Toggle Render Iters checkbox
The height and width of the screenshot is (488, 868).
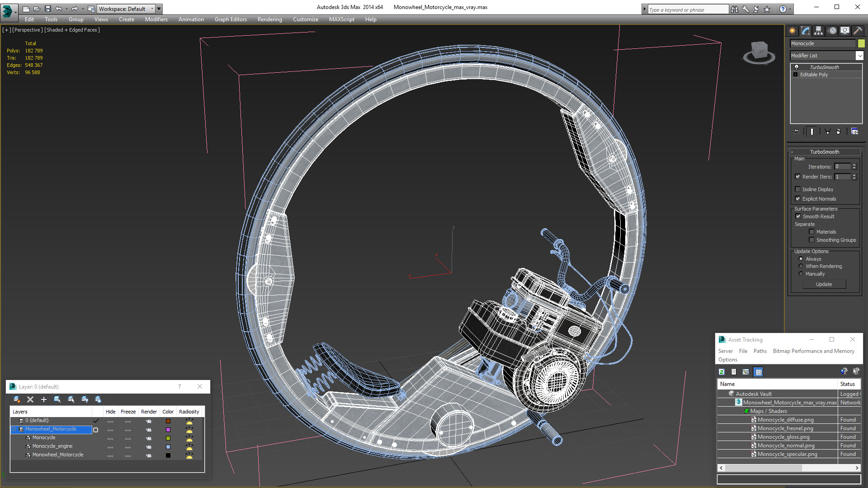[798, 177]
